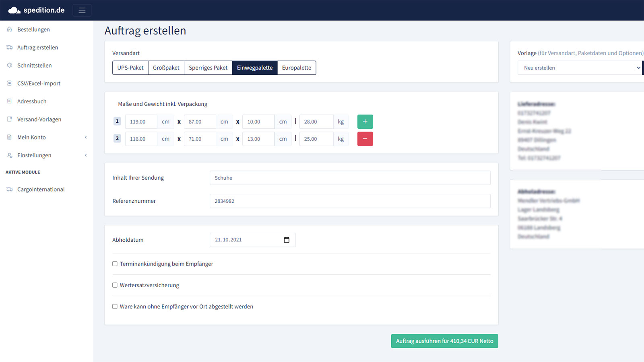
Task: Toggle the hamburger menu button
Action: (x=82, y=10)
